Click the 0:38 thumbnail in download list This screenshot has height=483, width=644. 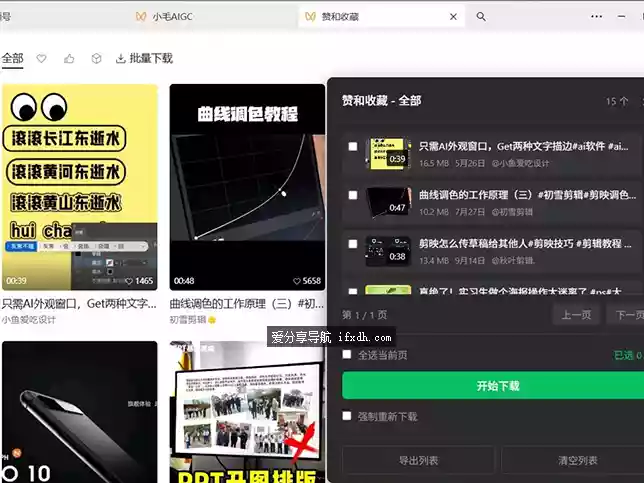click(x=388, y=251)
